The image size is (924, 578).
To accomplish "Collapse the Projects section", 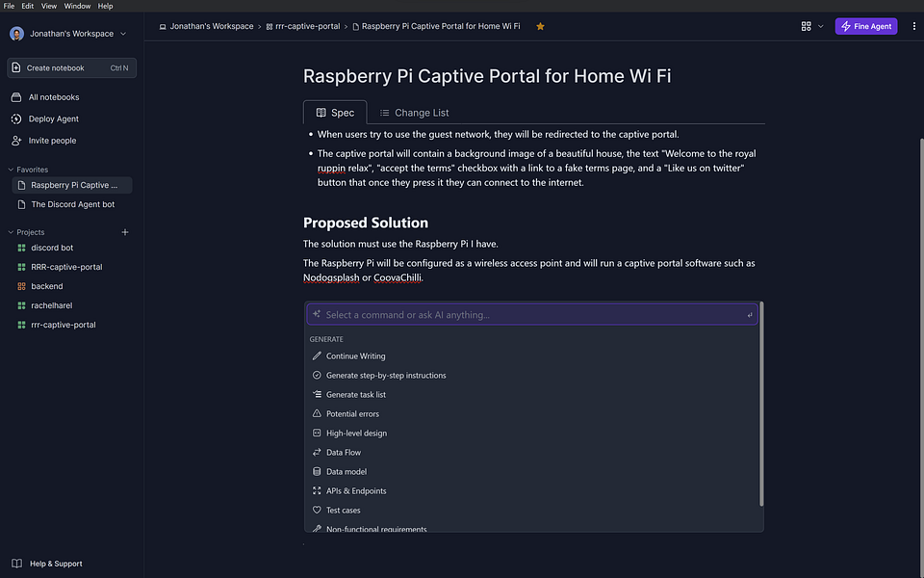I will (11, 232).
